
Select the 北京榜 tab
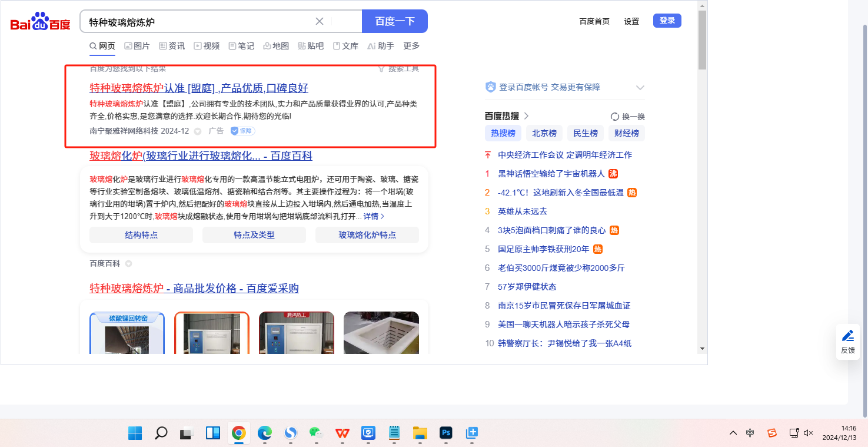point(544,133)
